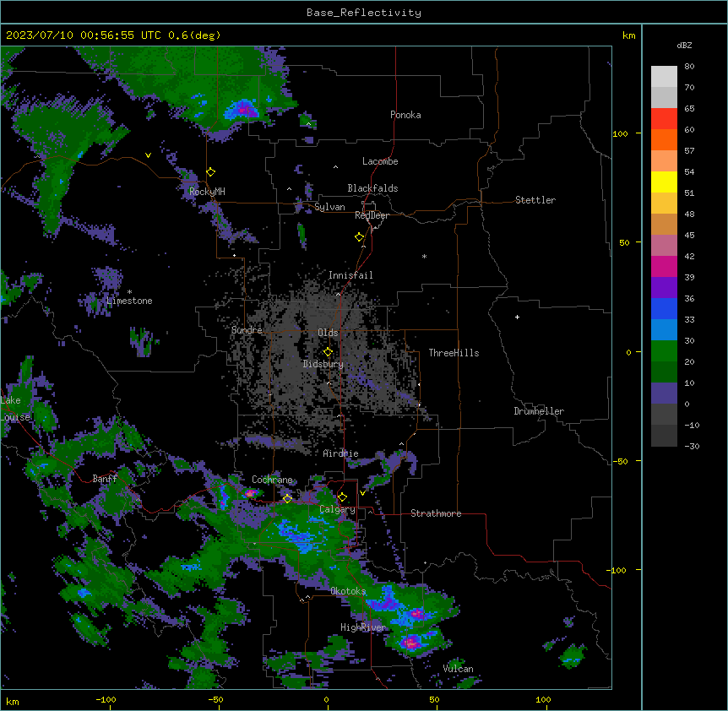
Task: Click the yellow diamond marker above Calgary label
Action: (x=342, y=497)
